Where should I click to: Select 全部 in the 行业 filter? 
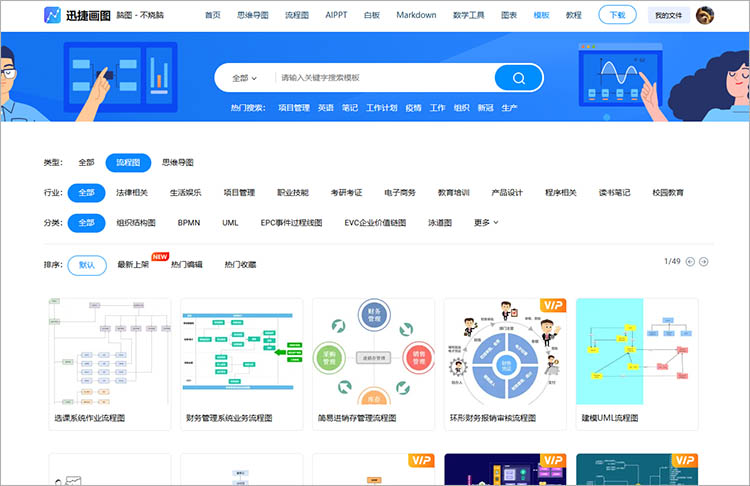(x=87, y=193)
